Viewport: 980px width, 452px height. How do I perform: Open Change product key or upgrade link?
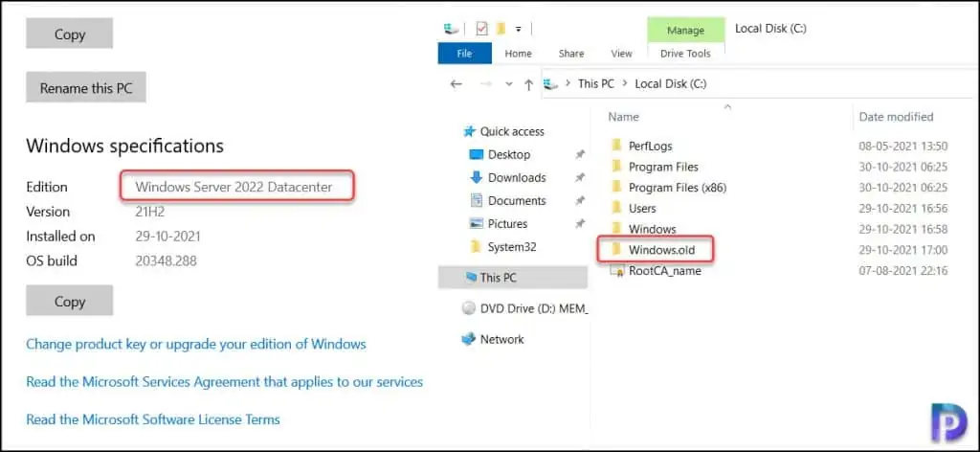[195, 344]
